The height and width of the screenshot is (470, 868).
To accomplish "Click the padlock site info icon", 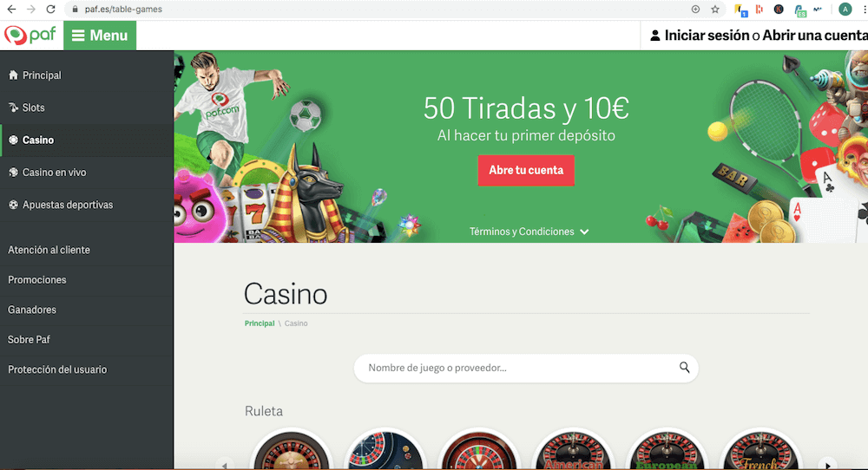I will click(x=75, y=10).
